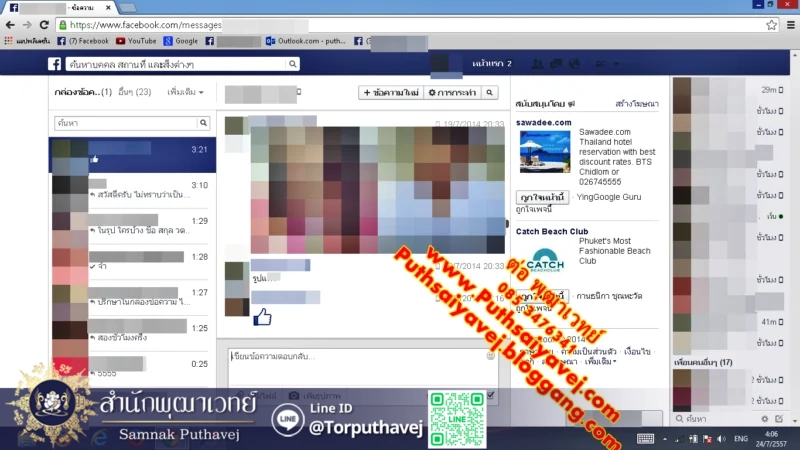Open the เพิ่มเติม dropdown above the inbox
Viewport: 800px width, 450px height.
[186, 92]
